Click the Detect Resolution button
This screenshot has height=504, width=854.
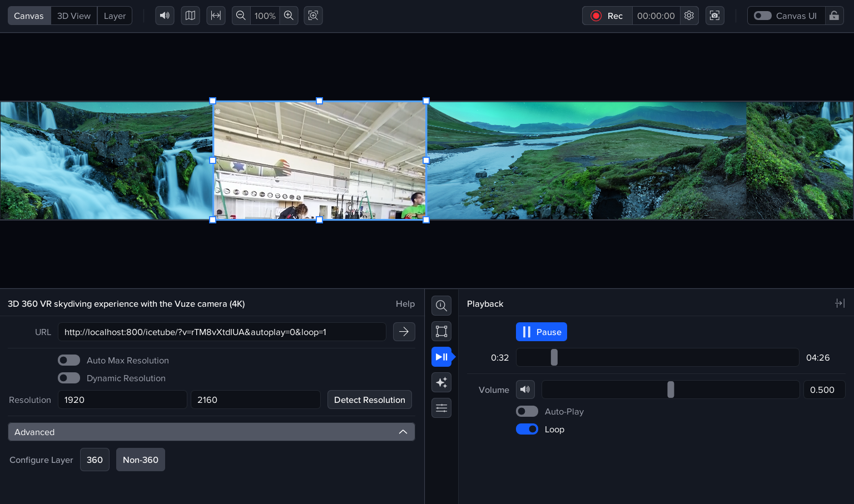(x=369, y=400)
